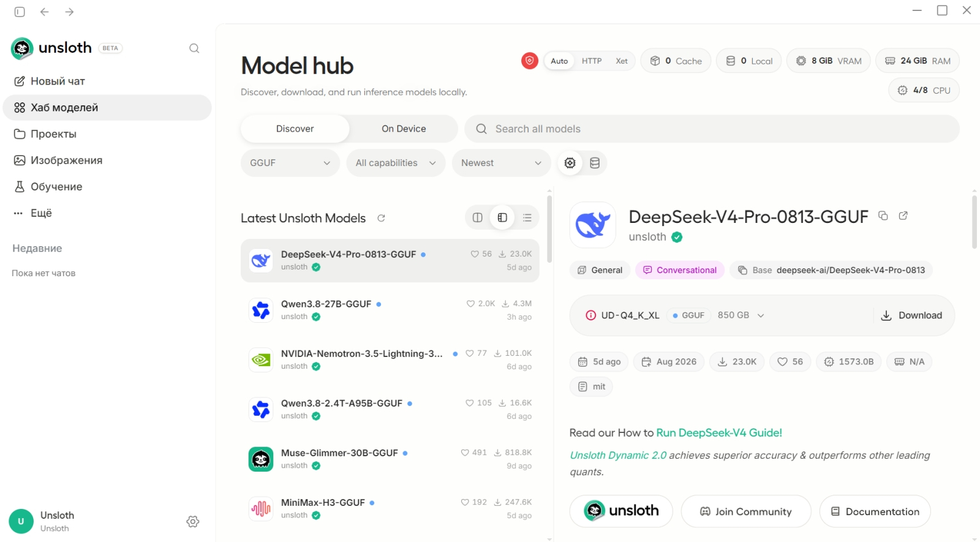
Task: Click the Join Community button
Action: [746, 511]
